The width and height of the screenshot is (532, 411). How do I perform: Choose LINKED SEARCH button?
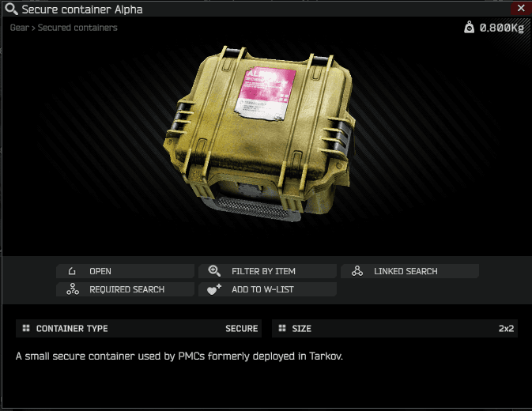tap(409, 271)
